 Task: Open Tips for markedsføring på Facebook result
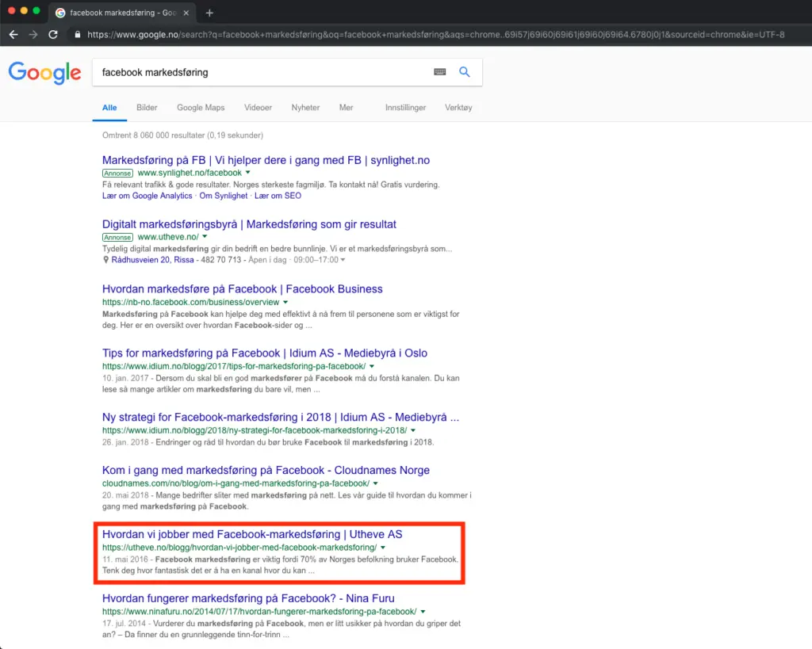[265, 353]
